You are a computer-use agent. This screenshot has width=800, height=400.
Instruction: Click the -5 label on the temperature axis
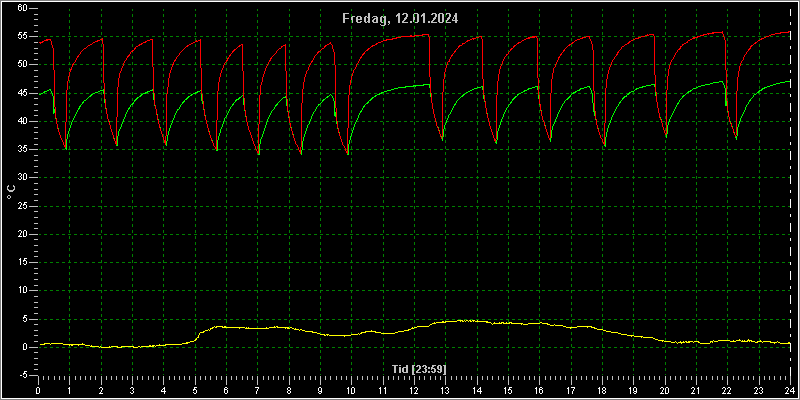pos(21,376)
